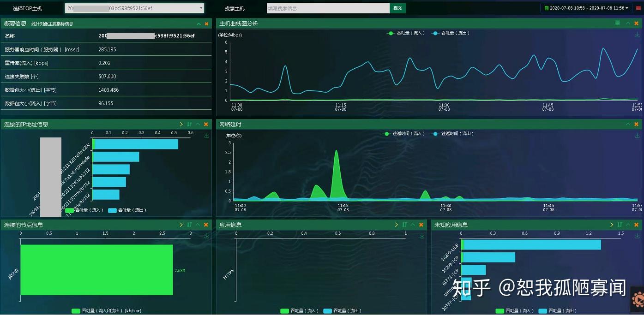
Task: Open the date range 2020-07-08 picker
Action: pos(586,8)
